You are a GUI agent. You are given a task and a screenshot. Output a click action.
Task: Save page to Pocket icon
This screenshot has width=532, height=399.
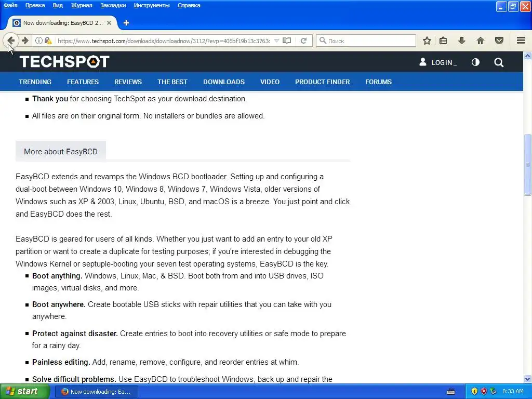coord(499,41)
